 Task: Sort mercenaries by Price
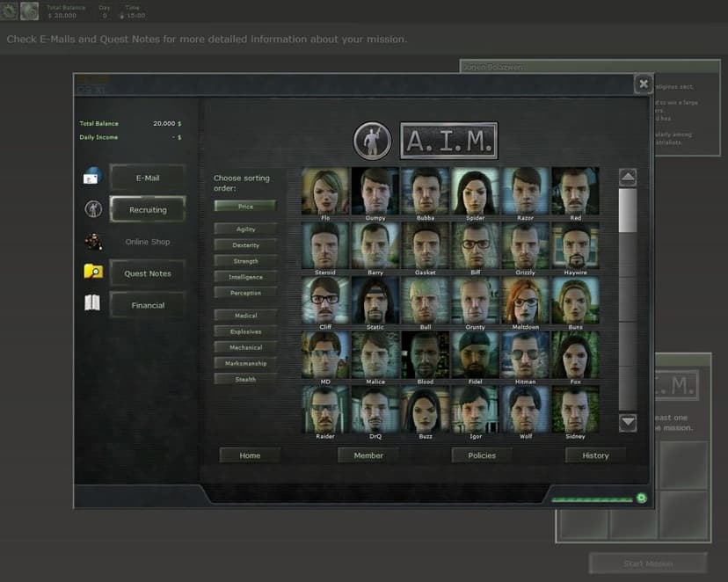[x=245, y=206]
